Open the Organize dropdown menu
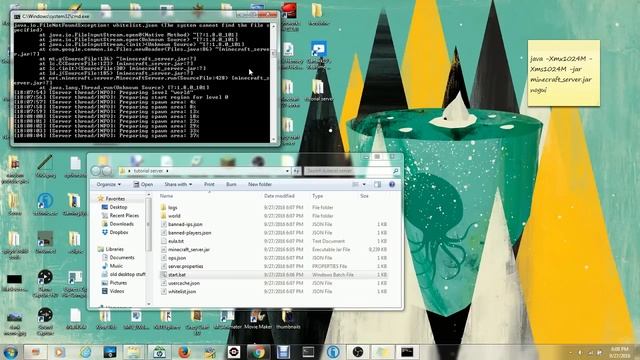This screenshot has width=640, height=360. tap(109, 184)
